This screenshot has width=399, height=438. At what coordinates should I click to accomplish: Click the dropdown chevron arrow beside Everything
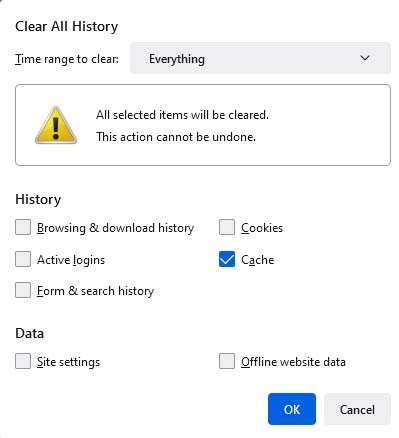point(365,58)
